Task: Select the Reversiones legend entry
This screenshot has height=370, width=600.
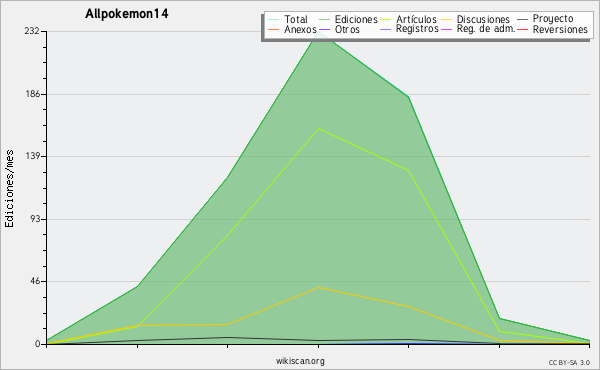Action: [x=552, y=29]
